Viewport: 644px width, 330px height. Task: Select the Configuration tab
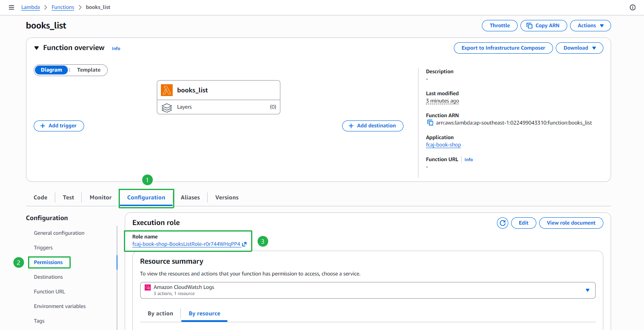point(146,198)
